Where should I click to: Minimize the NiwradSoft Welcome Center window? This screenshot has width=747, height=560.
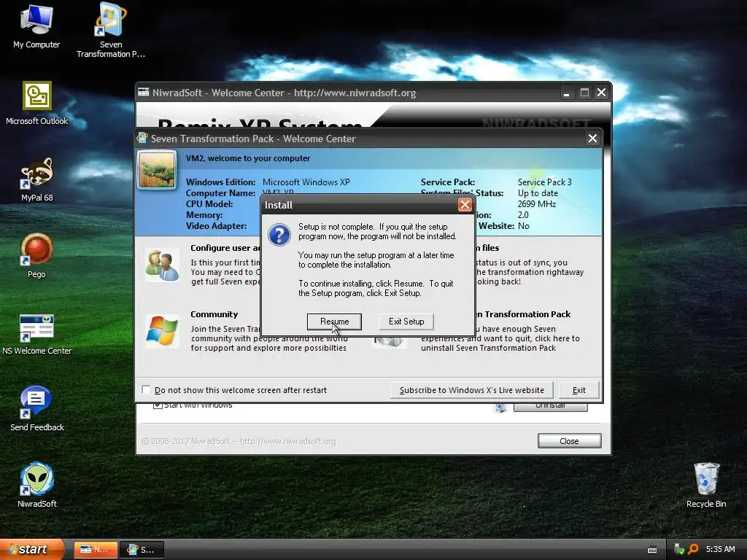566,93
